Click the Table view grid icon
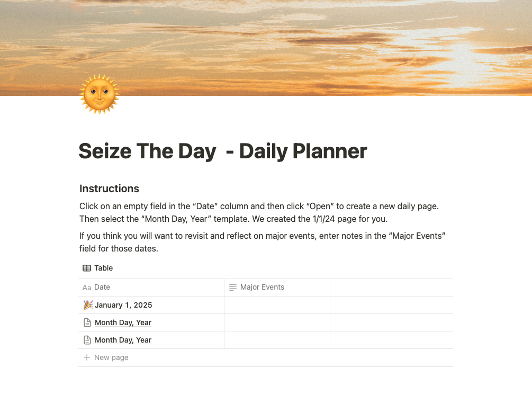Screen dimensions: 532x395 [x=87, y=268]
